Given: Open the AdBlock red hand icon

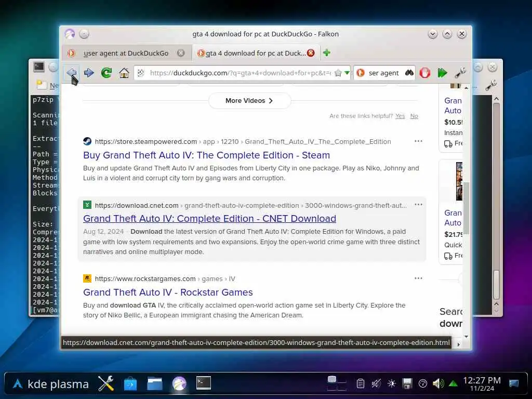Looking at the screenshot, I should tap(425, 73).
